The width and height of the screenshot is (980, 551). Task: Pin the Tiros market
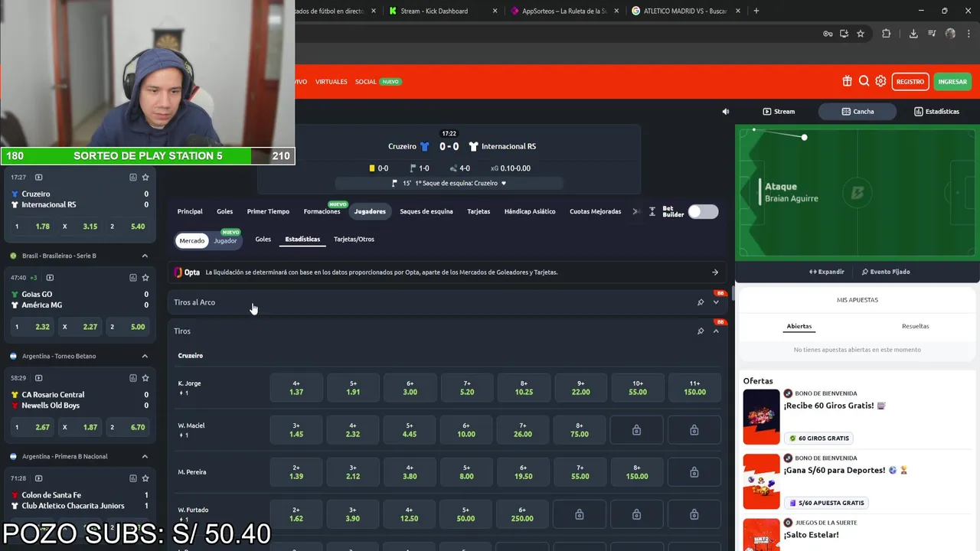point(701,331)
